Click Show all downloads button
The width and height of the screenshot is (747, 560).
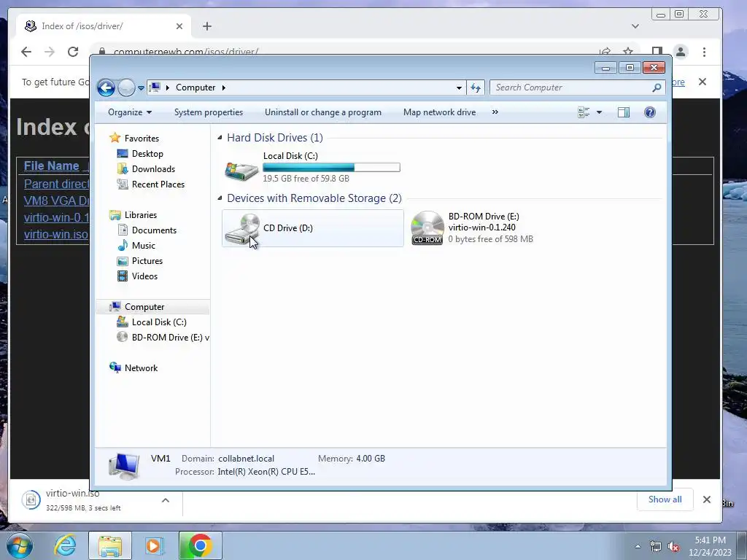pyautogui.click(x=665, y=499)
